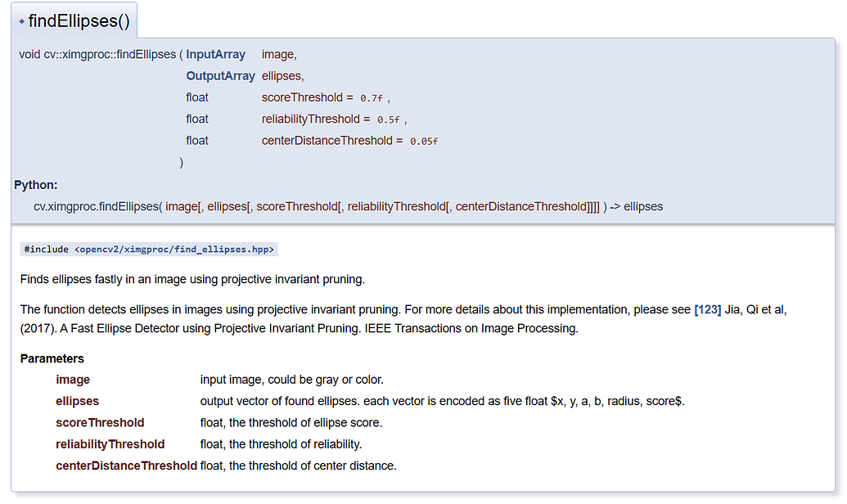
Task: Click the bold ellipses parameter name
Action: 78,401
